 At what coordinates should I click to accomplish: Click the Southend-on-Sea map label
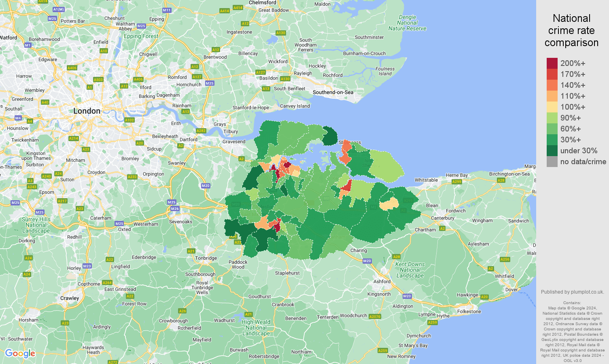(x=333, y=92)
